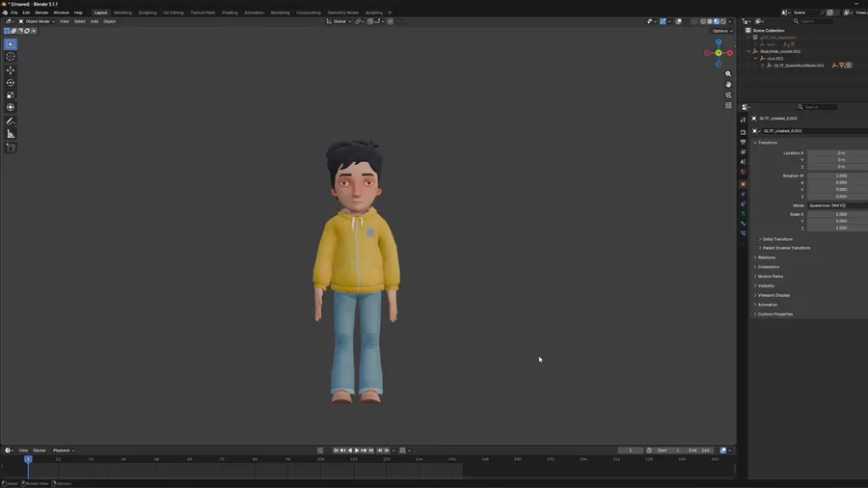Open the File menu

[x=14, y=13]
